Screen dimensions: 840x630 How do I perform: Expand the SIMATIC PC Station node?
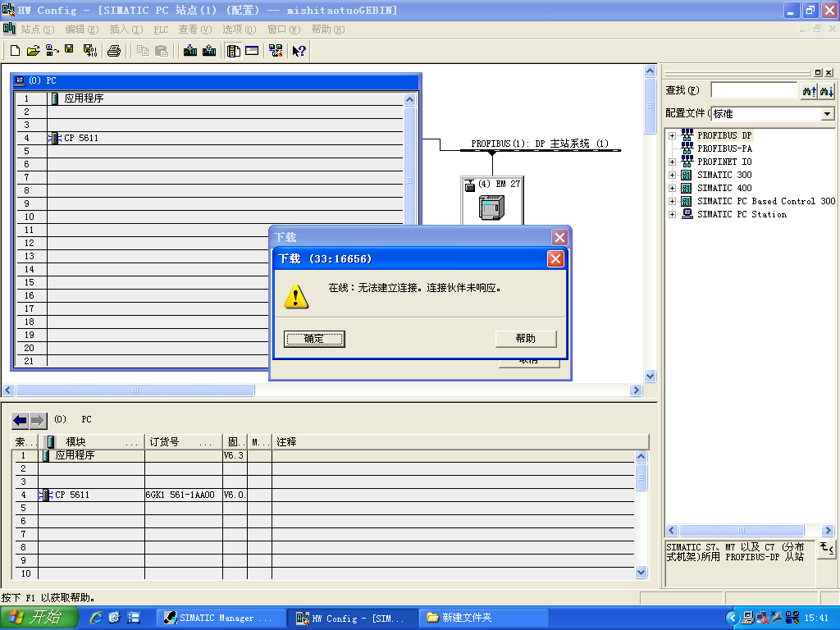pyautogui.click(x=673, y=214)
